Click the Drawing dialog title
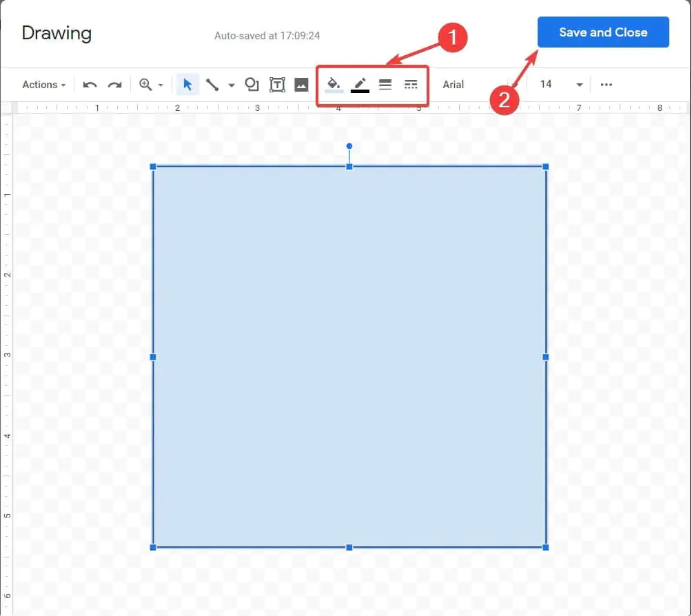The height and width of the screenshot is (616, 692). tap(57, 33)
